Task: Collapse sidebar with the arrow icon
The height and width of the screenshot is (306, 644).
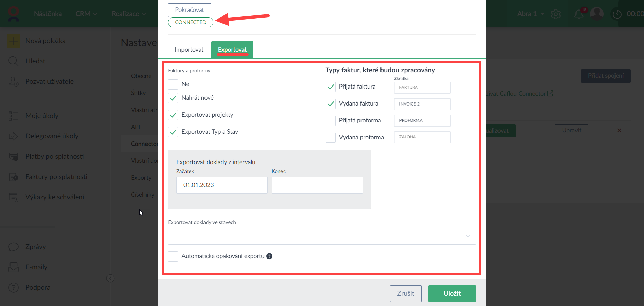Action: tap(110, 279)
